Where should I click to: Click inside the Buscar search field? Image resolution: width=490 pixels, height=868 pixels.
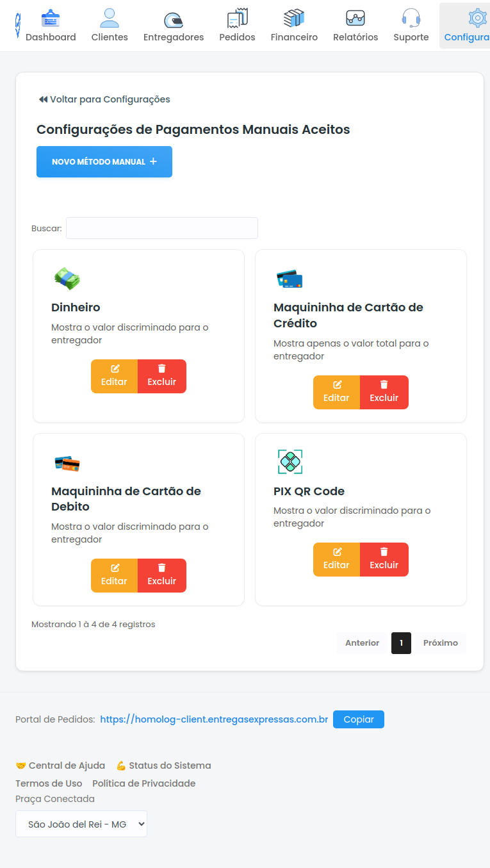(x=161, y=228)
